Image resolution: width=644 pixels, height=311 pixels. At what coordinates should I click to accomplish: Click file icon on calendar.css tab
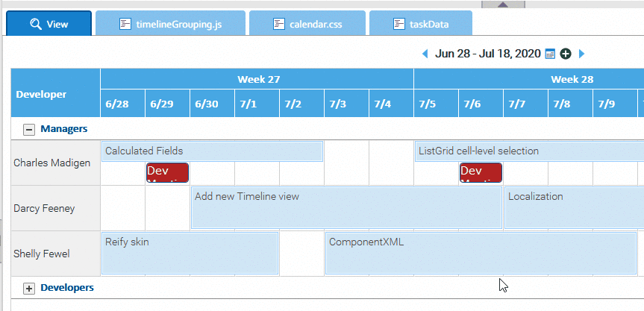coord(279,24)
